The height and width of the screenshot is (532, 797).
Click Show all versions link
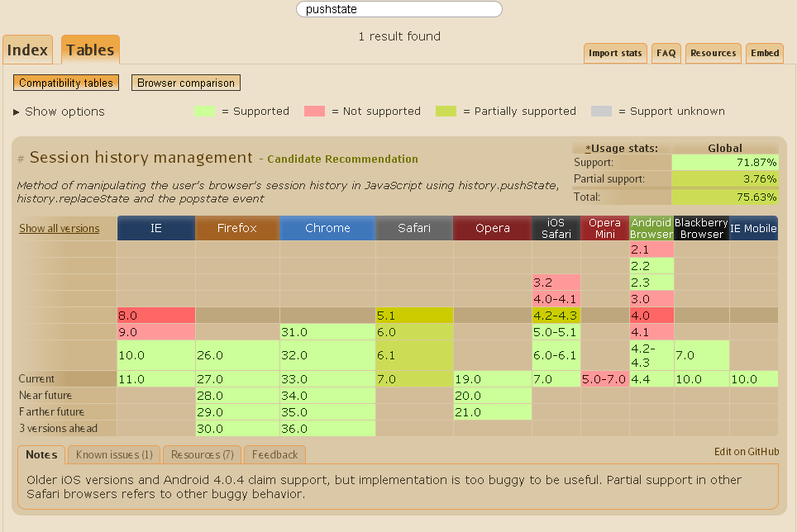point(60,229)
